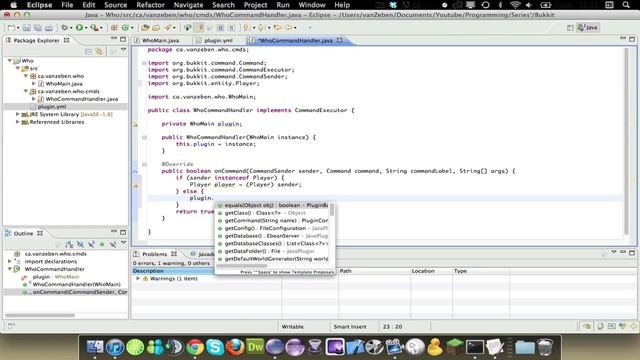Select plugin.yml in Package Explorer
The height and width of the screenshot is (360, 640).
(51, 107)
